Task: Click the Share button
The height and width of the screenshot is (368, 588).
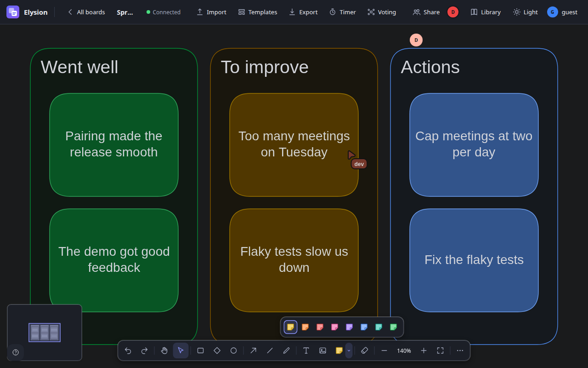Action: tap(426, 12)
